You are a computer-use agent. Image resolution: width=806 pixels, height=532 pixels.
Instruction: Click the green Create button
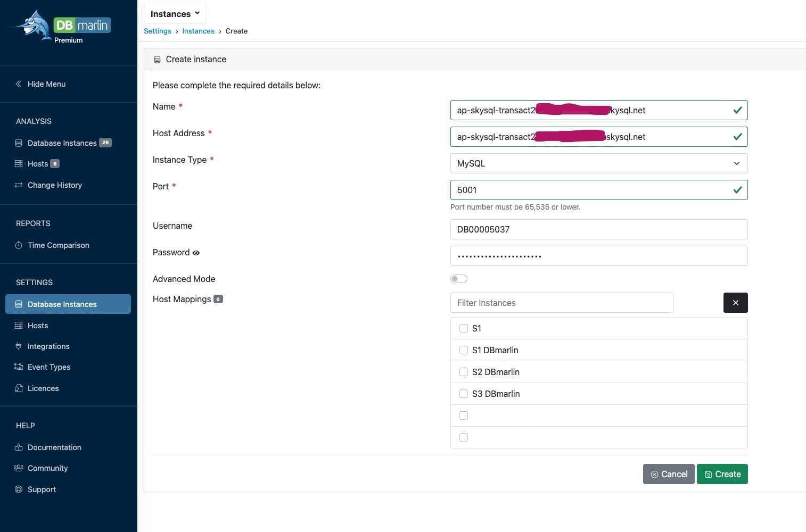tap(722, 474)
